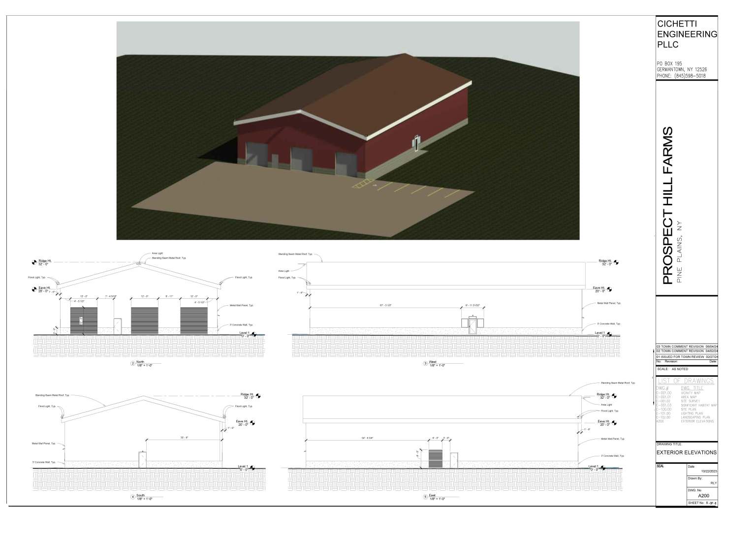756x540 pixels.
Task: Select LIGHTING PLAN in the drawing list
Action: (x=692, y=413)
